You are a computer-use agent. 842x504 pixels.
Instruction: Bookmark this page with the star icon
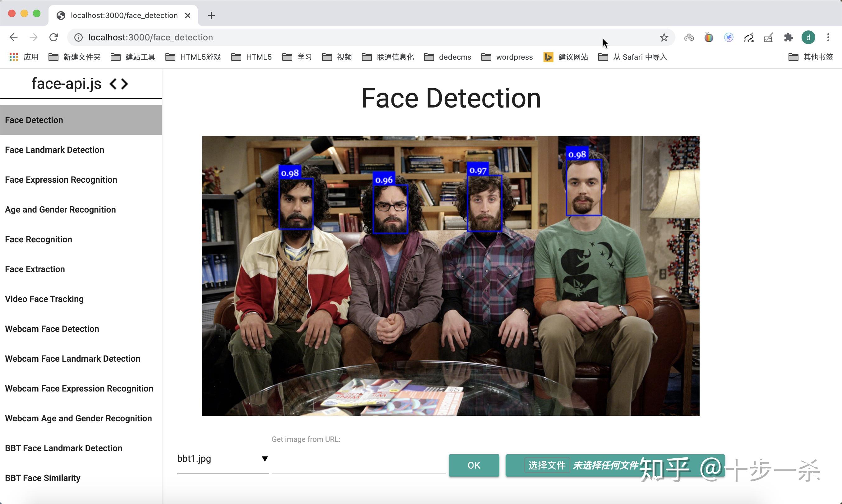tap(663, 37)
